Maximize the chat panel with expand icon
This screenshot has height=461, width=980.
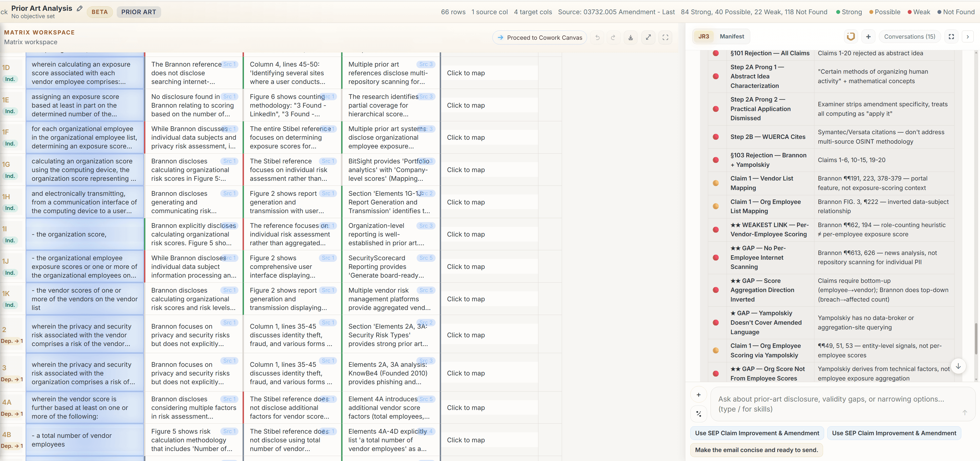point(951,37)
